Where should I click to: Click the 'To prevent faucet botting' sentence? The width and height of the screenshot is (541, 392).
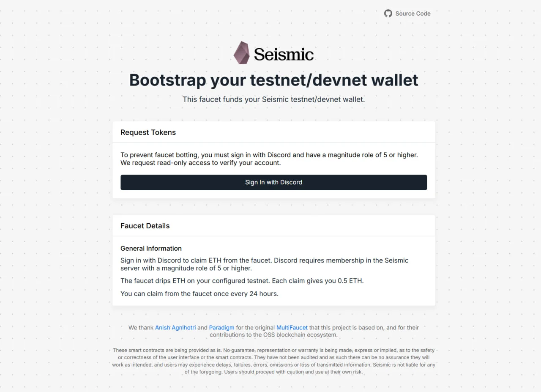(x=269, y=155)
